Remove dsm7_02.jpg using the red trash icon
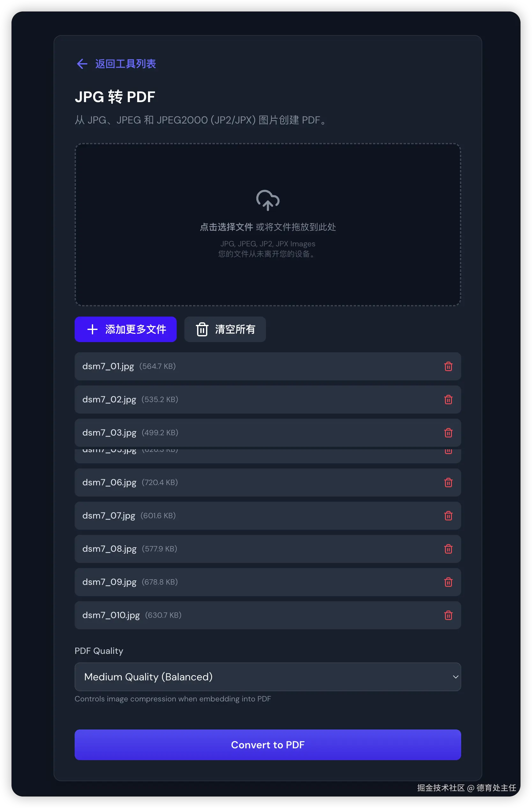 pyautogui.click(x=448, y=400)
